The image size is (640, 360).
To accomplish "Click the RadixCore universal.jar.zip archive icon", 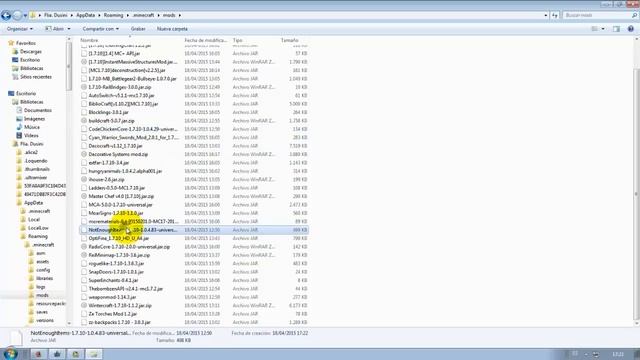I will (84, 247).
